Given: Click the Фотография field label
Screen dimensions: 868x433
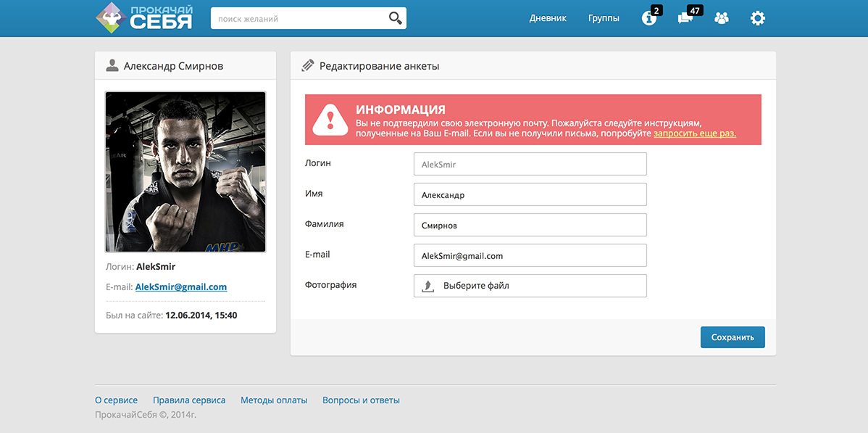Looking at the screenshot, I should [331, 285].
